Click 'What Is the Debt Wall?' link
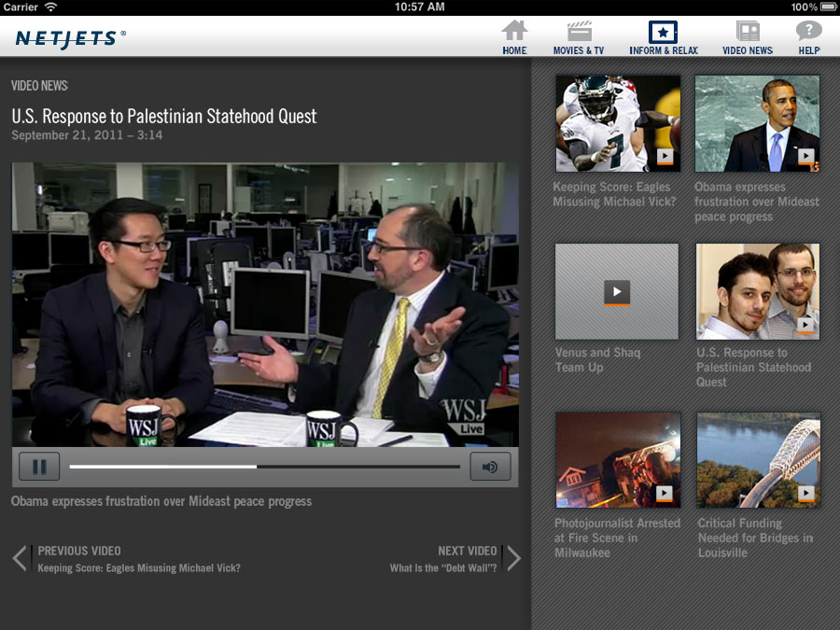 (x=442, y=568)
